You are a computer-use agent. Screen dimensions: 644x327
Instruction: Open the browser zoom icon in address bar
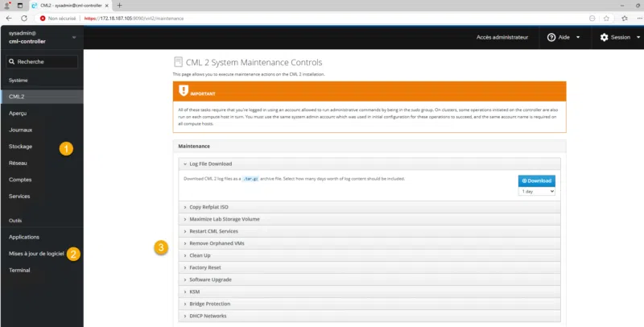(592, 17)
